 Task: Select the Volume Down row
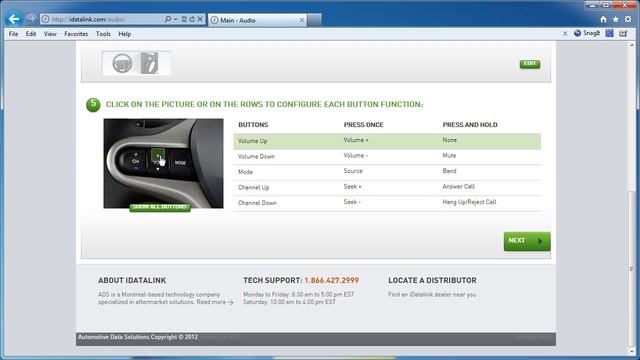[387, 156]
